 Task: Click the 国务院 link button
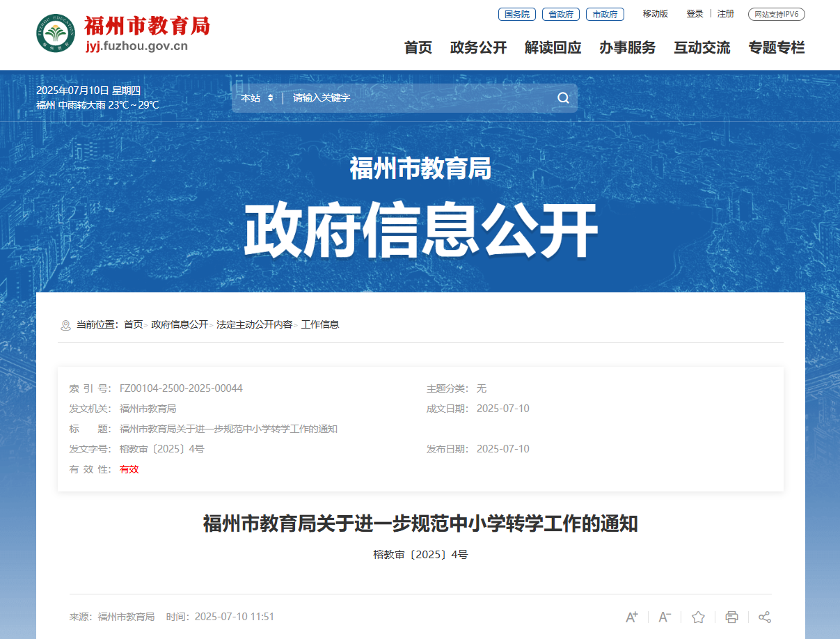(517, 14)
